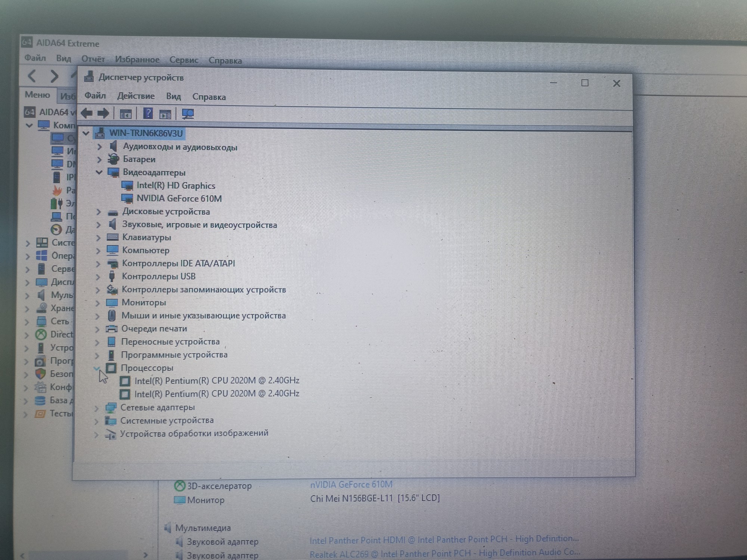Collapse the Видеоадаптеры category
This screenshot has width=747, height=560.
(x=99, y=172)
